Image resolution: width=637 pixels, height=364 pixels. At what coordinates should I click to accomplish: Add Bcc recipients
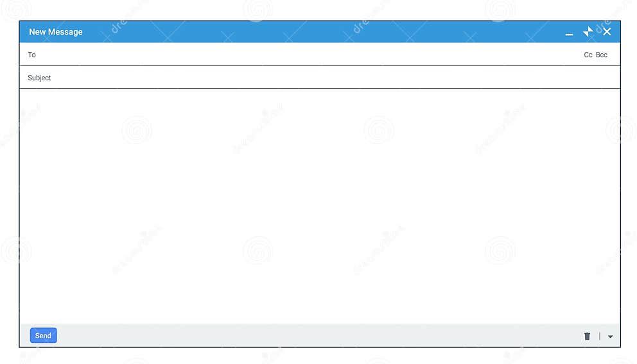[x=602, y=55]
